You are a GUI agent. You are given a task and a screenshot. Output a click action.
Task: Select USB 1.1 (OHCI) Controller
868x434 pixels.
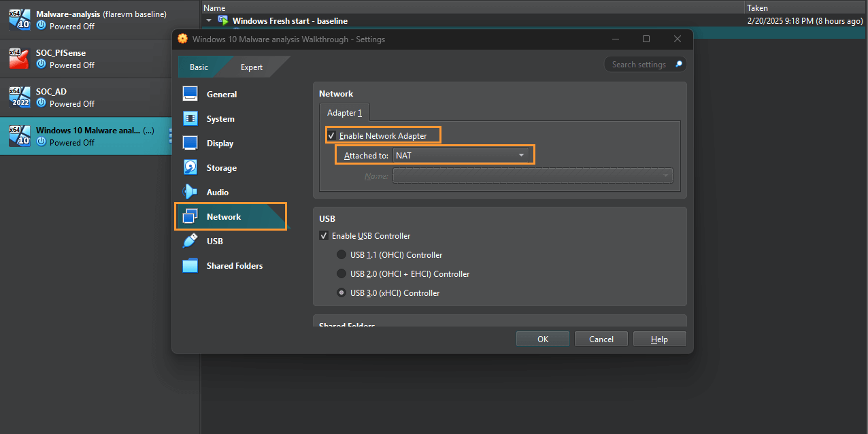tap(341, 255)
